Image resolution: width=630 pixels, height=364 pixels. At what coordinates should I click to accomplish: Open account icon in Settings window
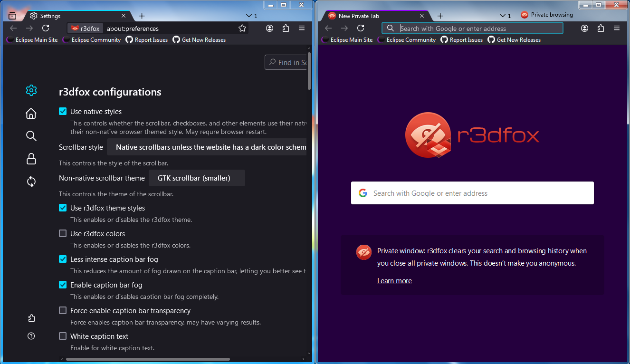point(269,29)
